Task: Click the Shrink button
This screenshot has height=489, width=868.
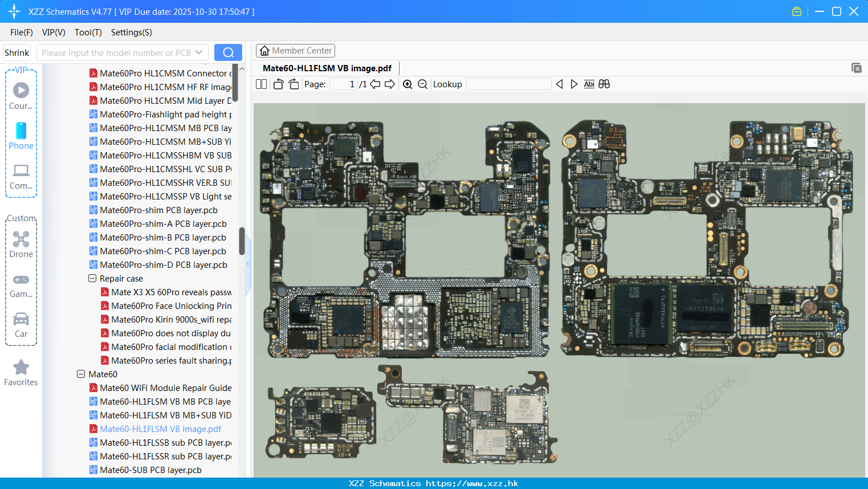Action: (17, 52)
